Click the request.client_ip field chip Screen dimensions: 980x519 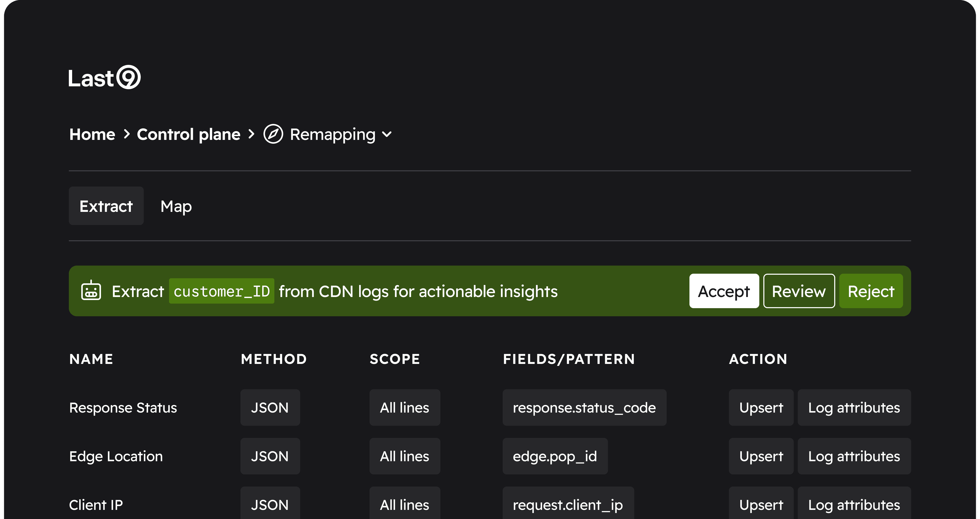coord(568,505)
